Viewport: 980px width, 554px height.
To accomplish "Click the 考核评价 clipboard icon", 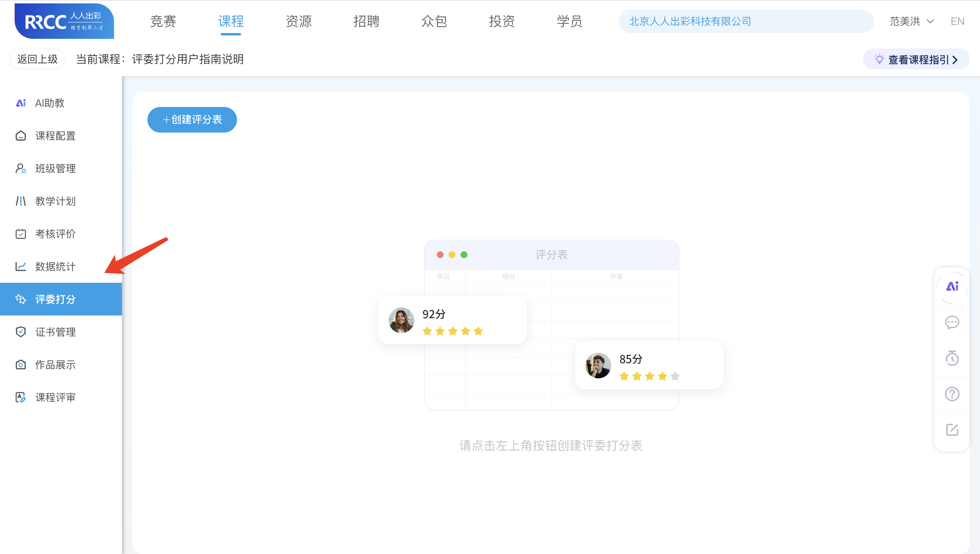I will point(20,234).
